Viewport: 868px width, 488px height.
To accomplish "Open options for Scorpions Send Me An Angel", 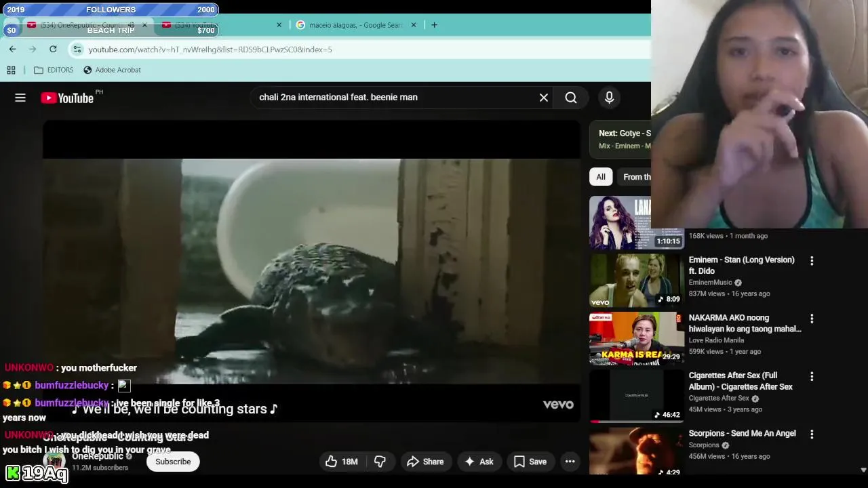I will click(812, 434).
